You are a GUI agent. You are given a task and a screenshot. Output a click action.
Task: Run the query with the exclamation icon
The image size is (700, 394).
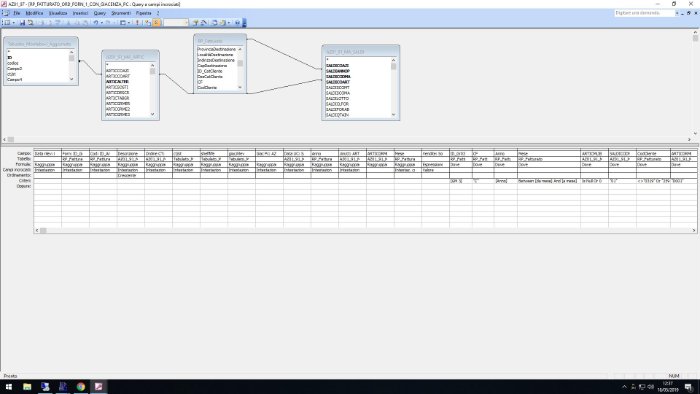click(x=137, y=22)
